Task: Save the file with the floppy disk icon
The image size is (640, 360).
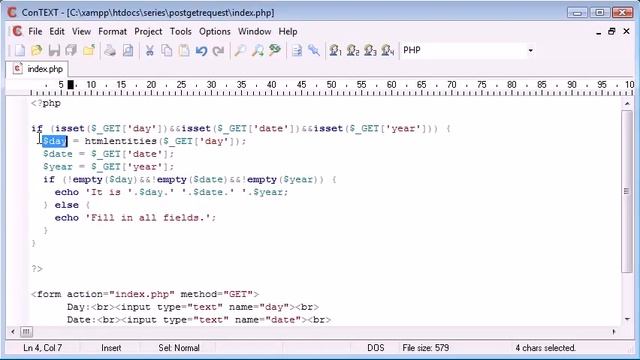Action: [54, 51]
